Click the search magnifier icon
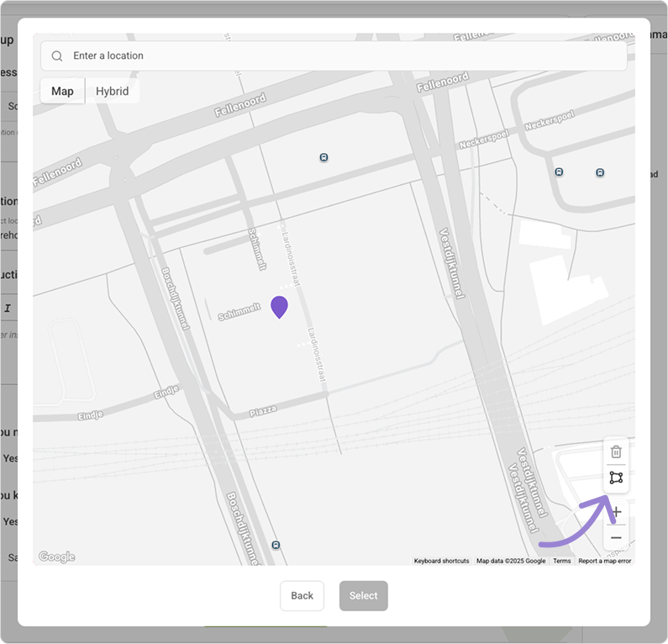 (x=57, y=55)
